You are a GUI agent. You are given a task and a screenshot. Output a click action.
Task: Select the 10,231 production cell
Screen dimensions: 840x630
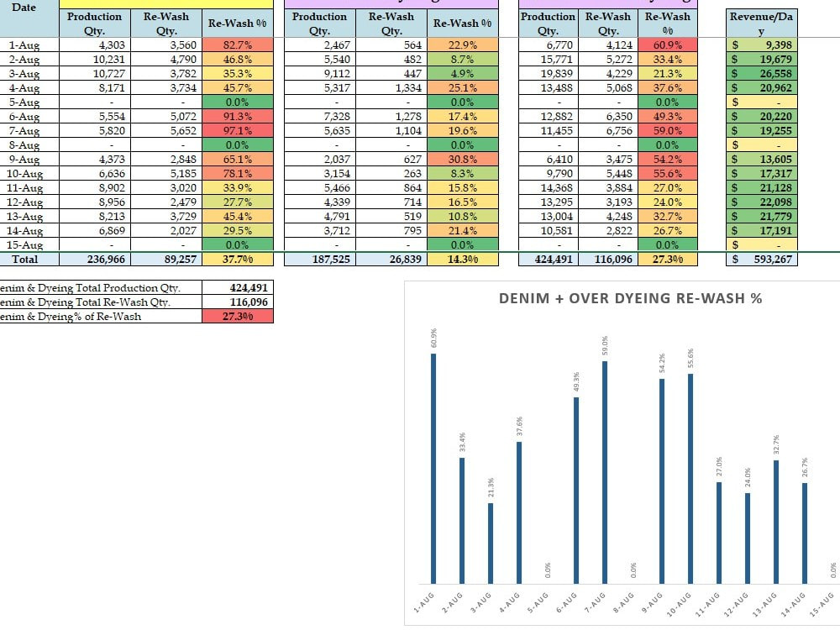95,59
